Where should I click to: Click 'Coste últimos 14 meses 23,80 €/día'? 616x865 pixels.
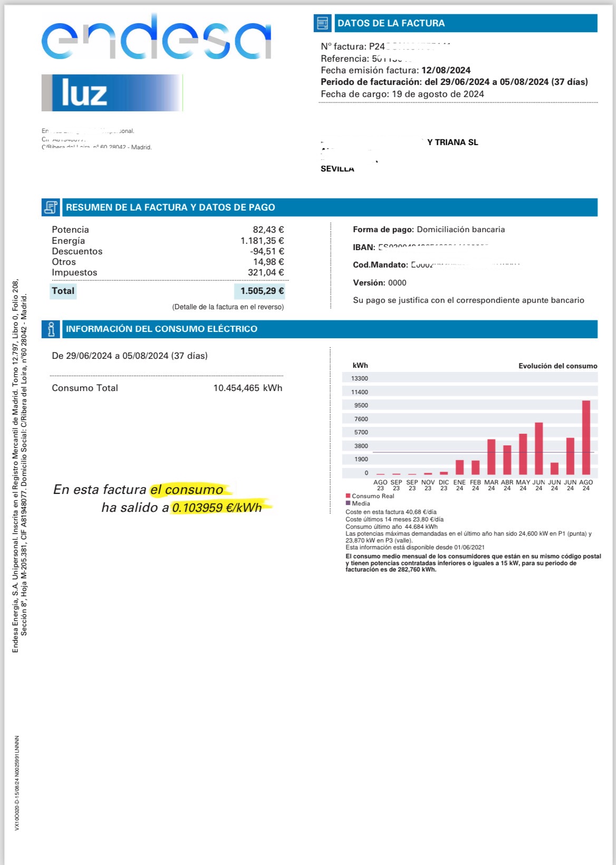click(394, 519)
